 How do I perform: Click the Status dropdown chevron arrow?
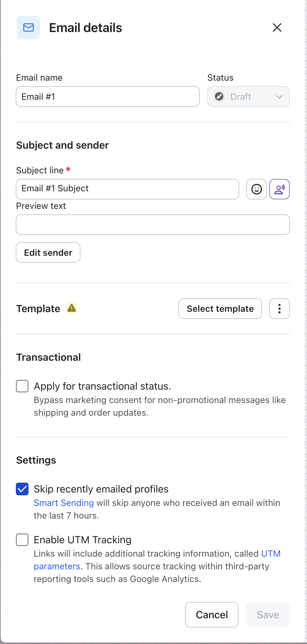coord(280,97)
